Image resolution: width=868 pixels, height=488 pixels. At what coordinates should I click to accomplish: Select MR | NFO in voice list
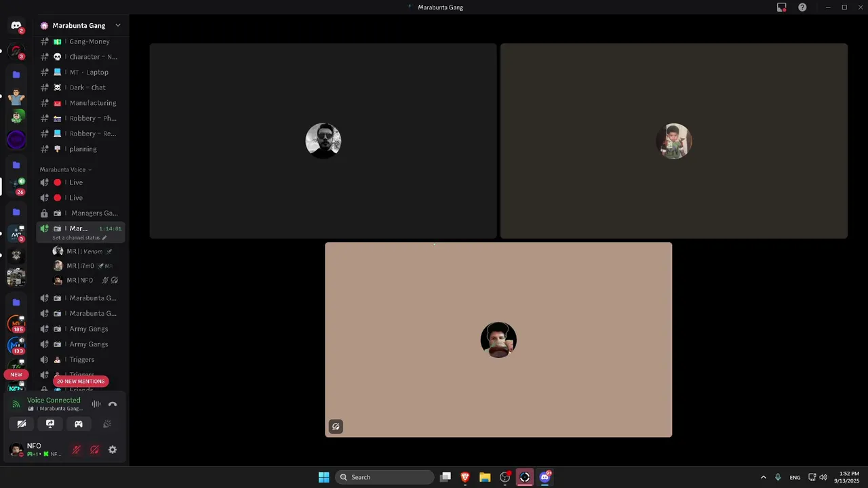click(x=83, y=281)
